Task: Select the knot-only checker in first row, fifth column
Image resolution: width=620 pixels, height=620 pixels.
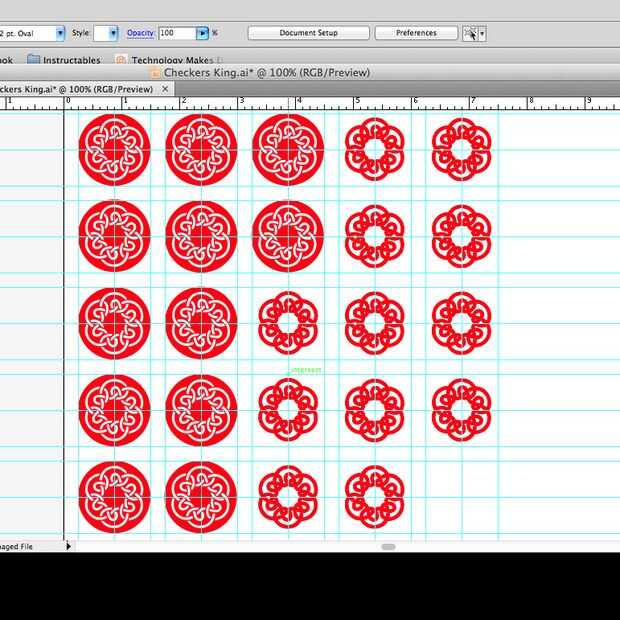Action: (x=461, y=149)
